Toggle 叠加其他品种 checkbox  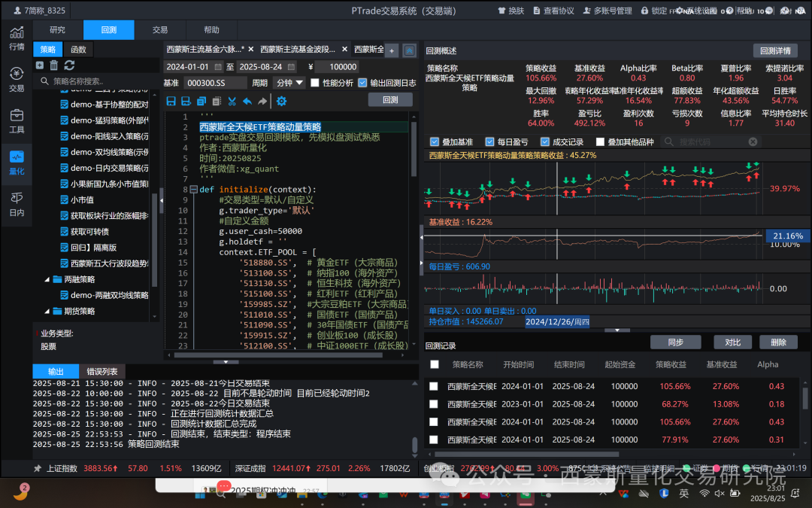600,141
